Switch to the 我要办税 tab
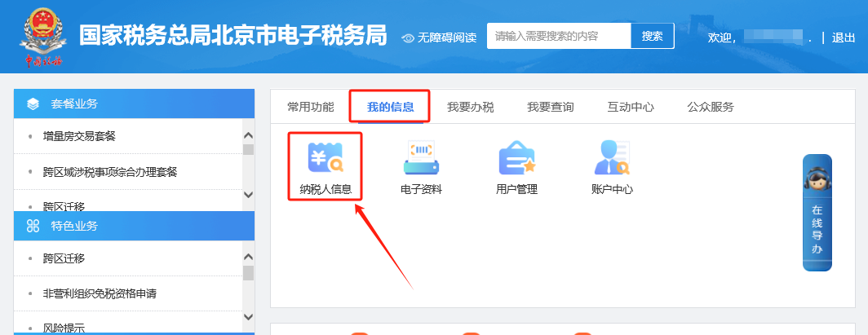Image resolution: width=868 pixels, height=335 pixels. [471, 107]
